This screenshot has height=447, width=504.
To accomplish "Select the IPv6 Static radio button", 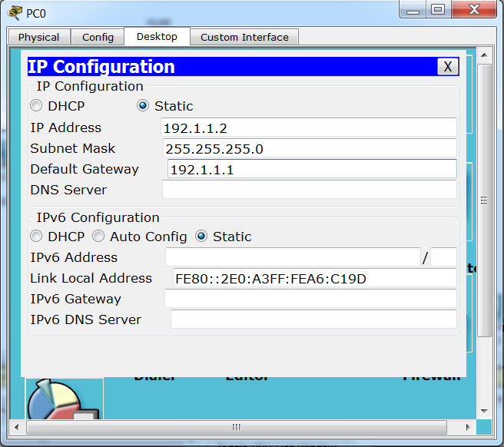I will coord(201,237).
